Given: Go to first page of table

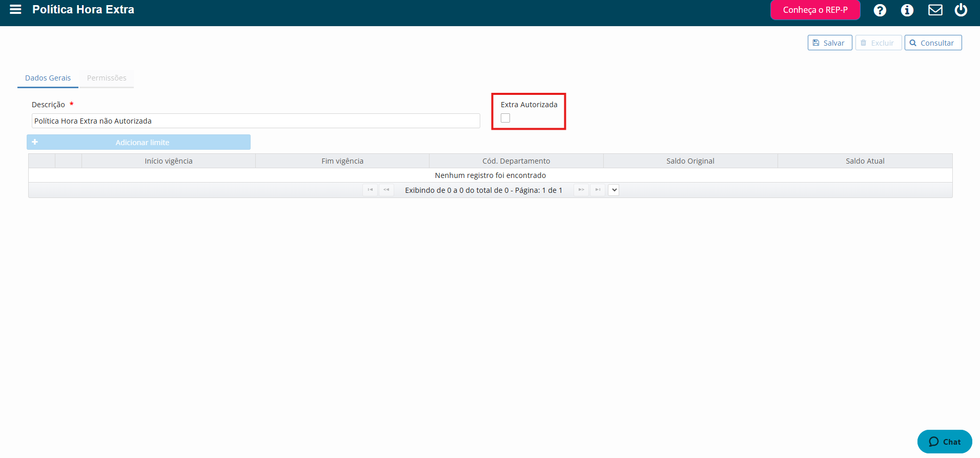Looking at the screenshot, I should click(370, 190).
